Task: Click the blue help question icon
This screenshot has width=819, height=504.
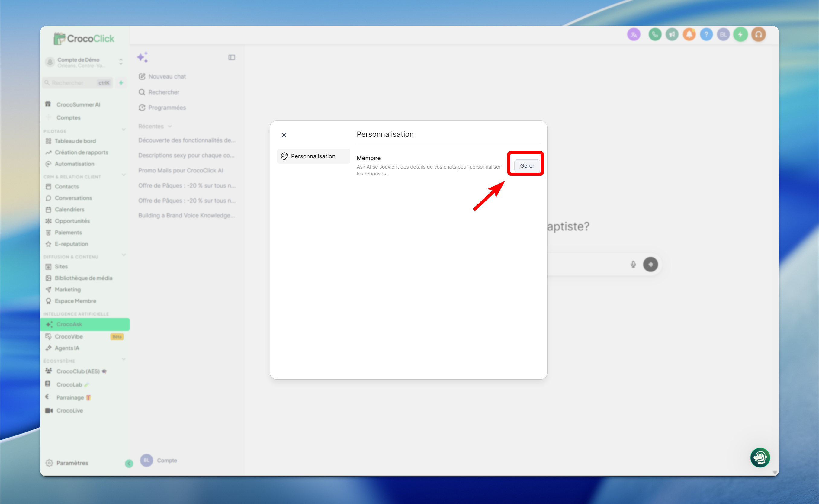Action: (x=706, y=34)
